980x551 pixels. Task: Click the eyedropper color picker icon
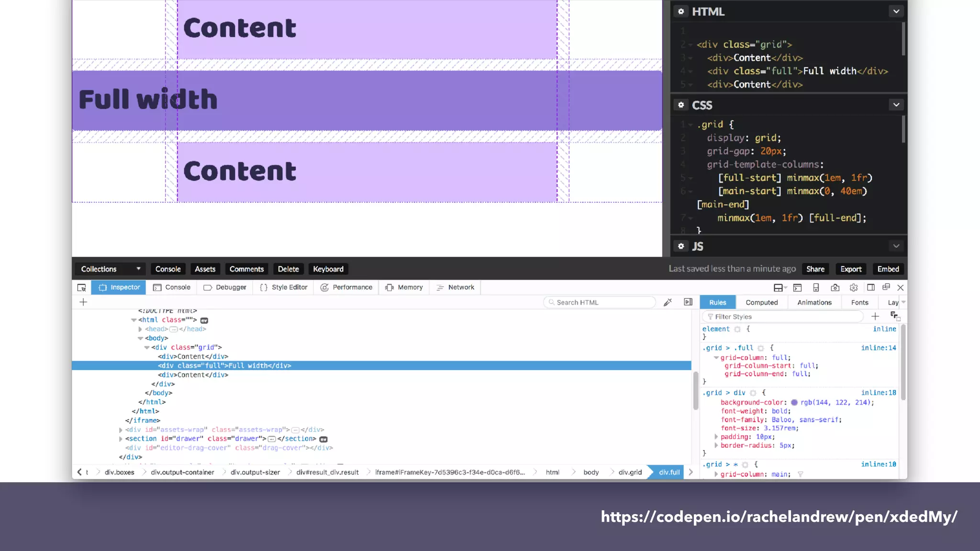point(668,302)
